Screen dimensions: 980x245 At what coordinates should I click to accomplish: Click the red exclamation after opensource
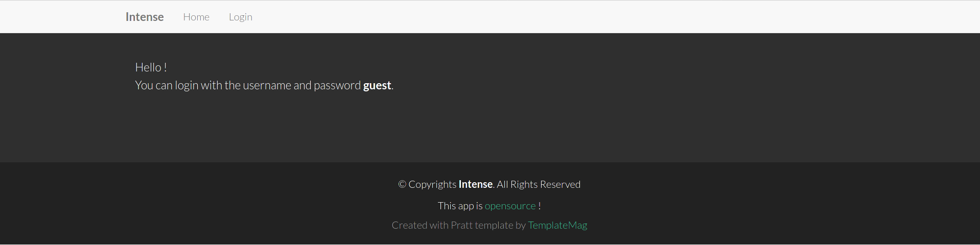[540, 206]
